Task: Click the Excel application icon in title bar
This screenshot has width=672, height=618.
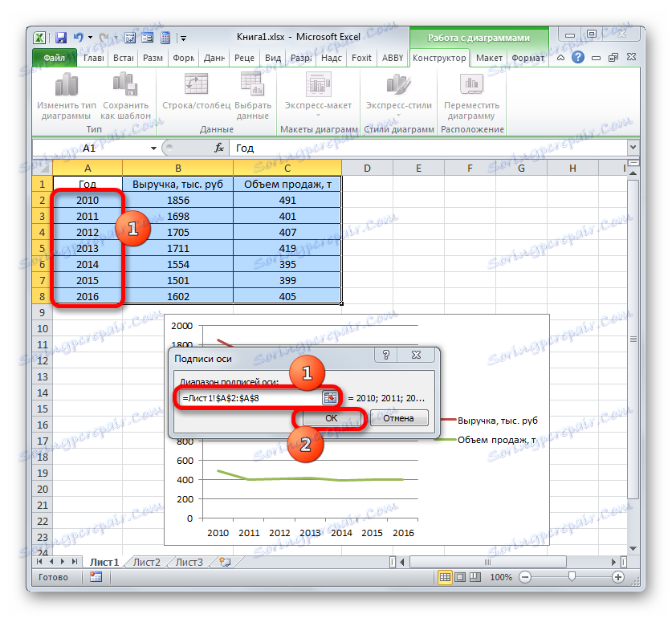Action: point(39,38)
